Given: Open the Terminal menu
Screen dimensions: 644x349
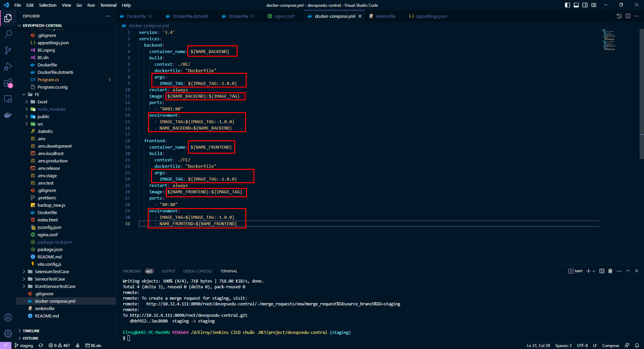Looking at the screenshot, I should click(108, 5).
